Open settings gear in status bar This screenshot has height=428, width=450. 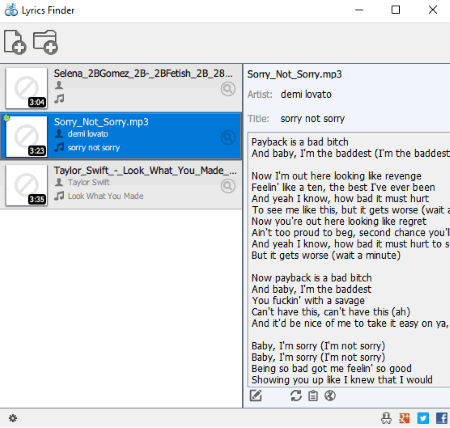click(13, 418)
